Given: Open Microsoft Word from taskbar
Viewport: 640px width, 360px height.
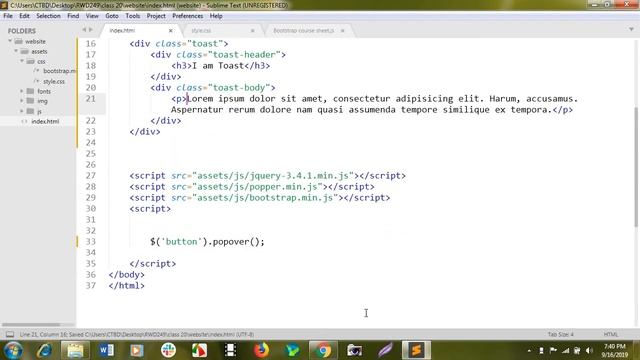Looking at the screenshot, I should (x=107, y=350).
